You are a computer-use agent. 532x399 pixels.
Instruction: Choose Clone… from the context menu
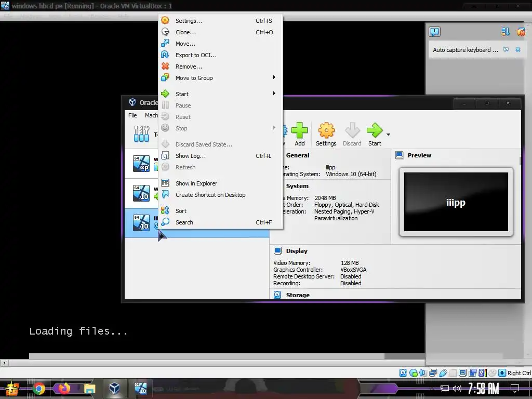click(x=220, y=32)
